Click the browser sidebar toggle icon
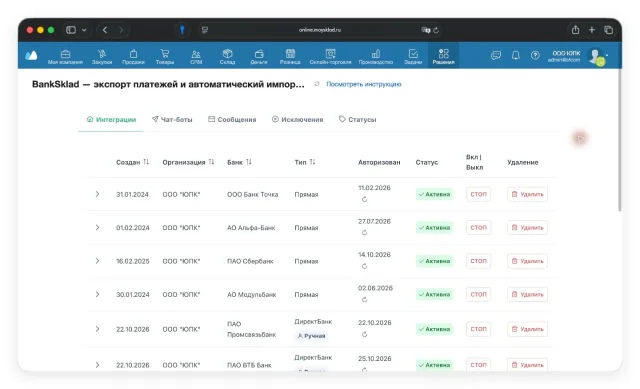 coord(71,30)
